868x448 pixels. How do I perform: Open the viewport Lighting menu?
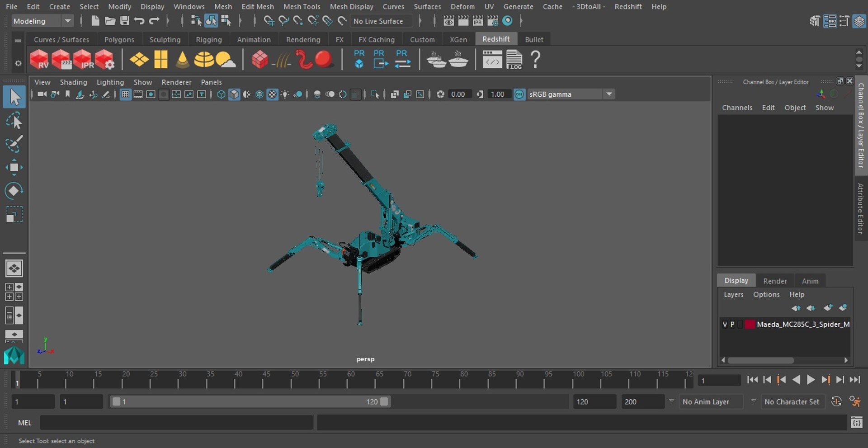click(110, 82)
